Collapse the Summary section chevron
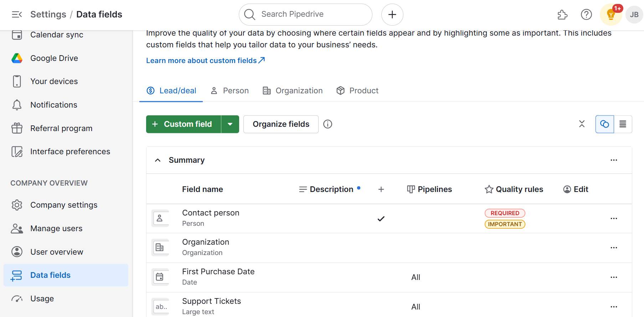The height and width of the screenshot is (317, 644). click(158, 160)
